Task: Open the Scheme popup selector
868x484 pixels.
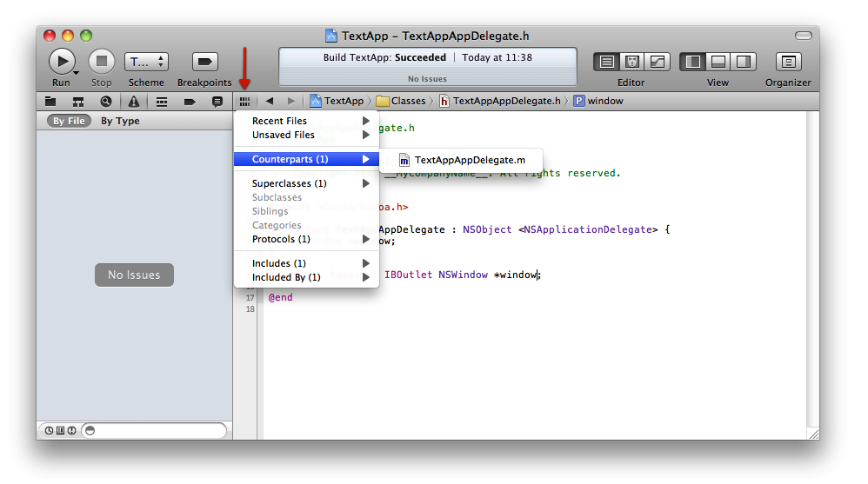Action: [146, 62]
